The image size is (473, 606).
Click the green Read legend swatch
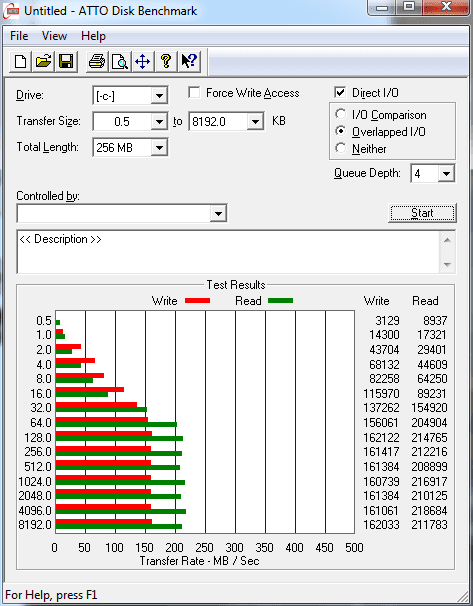point(280,301)
